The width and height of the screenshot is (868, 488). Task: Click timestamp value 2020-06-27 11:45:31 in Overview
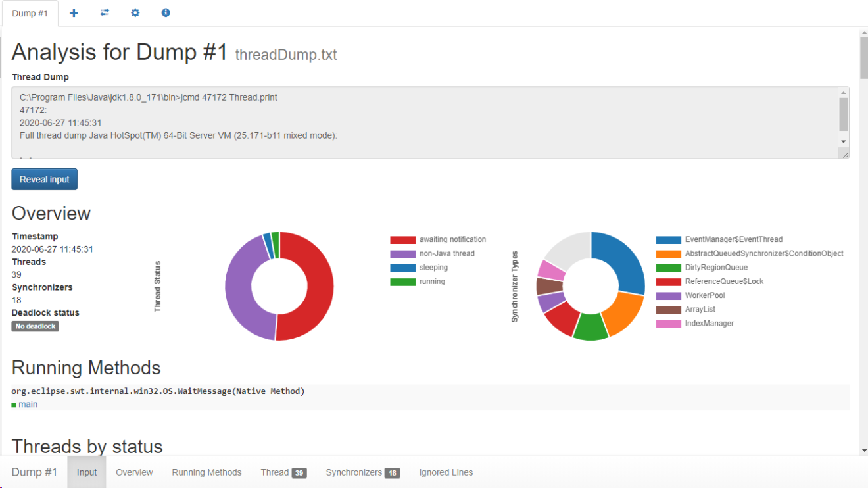(52, 249)
